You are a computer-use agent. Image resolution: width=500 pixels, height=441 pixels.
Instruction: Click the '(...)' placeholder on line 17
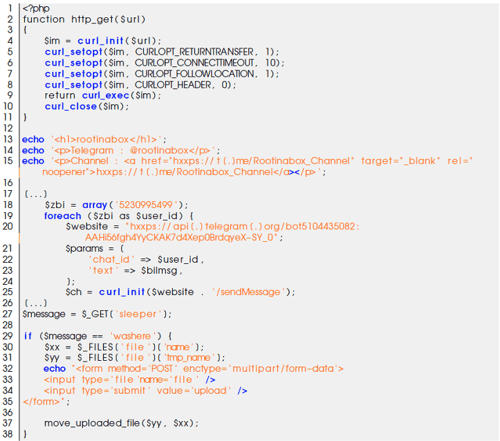pos(36,194)
